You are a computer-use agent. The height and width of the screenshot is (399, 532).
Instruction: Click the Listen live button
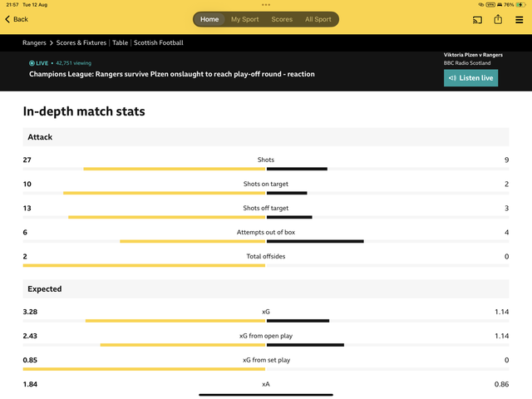pyautogui.click(x=471, y=78)
